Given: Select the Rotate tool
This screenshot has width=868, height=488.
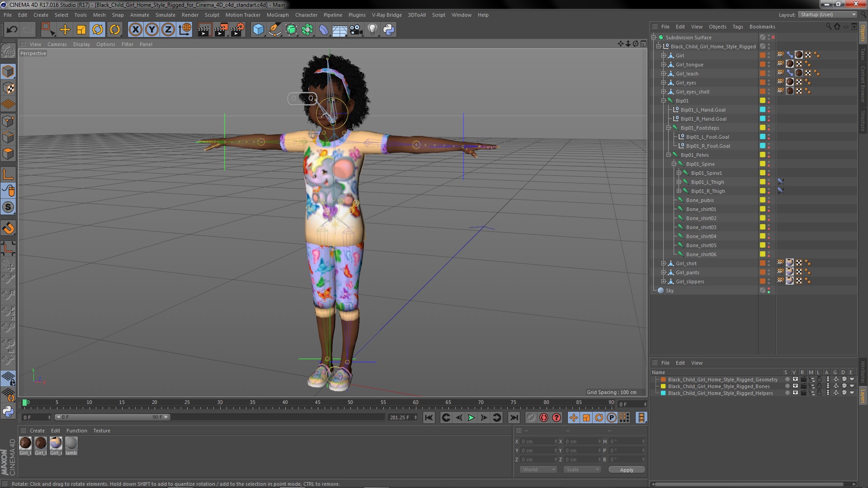Looking at the screenshot, I should pos(98,30).
